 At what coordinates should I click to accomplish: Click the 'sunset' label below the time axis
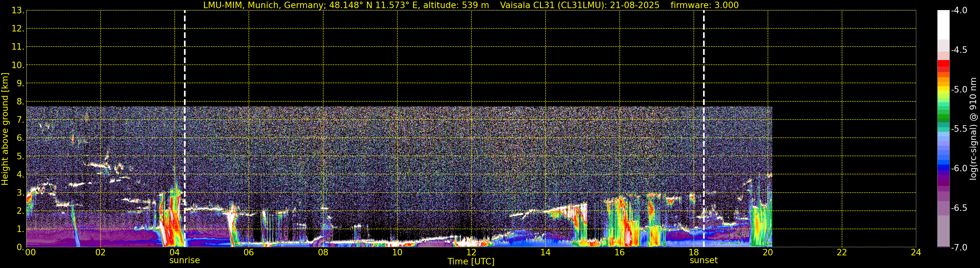click(703, 261)
